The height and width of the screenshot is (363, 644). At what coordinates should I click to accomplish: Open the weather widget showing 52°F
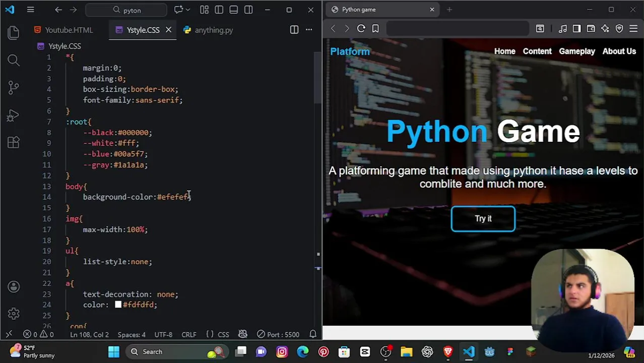(32, 351)
